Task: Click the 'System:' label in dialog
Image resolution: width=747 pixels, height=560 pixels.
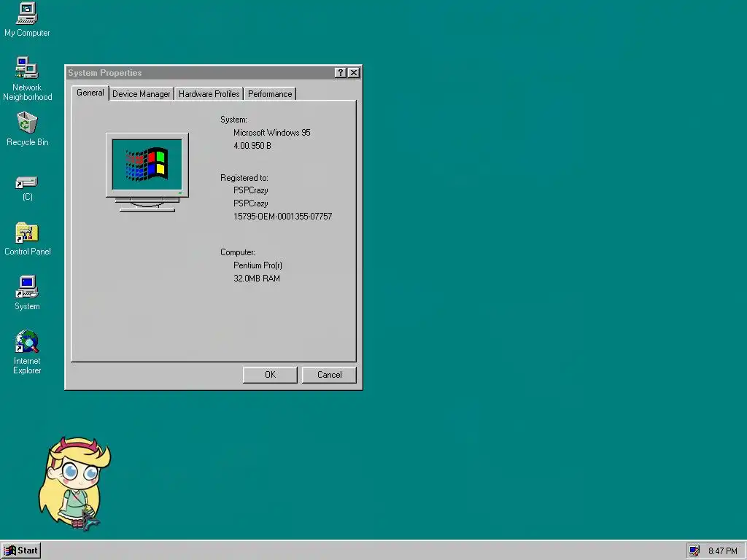Action: [233, 120]
